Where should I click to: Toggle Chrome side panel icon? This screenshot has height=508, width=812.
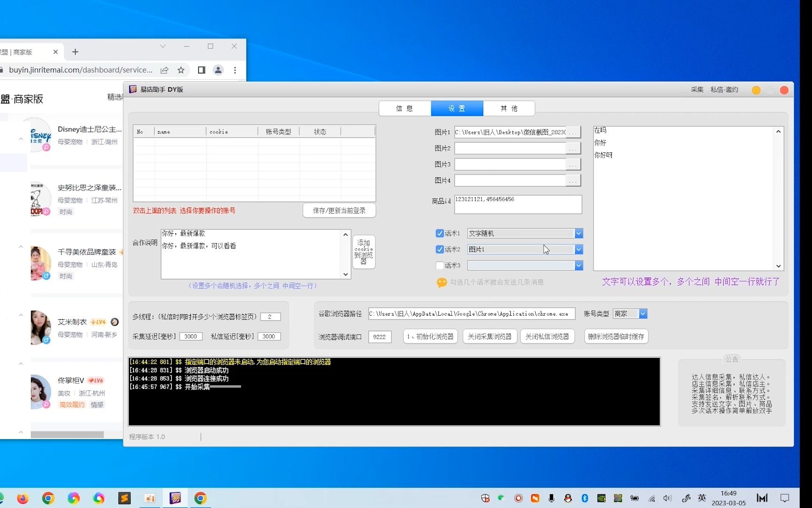(x=202, y=70)
